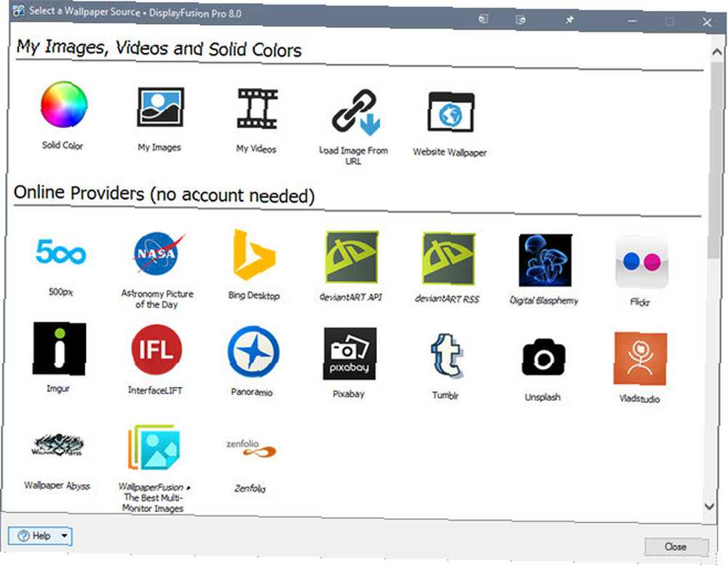Select Load Image From URL icon
728x566 pixels.
coord(356,113)
